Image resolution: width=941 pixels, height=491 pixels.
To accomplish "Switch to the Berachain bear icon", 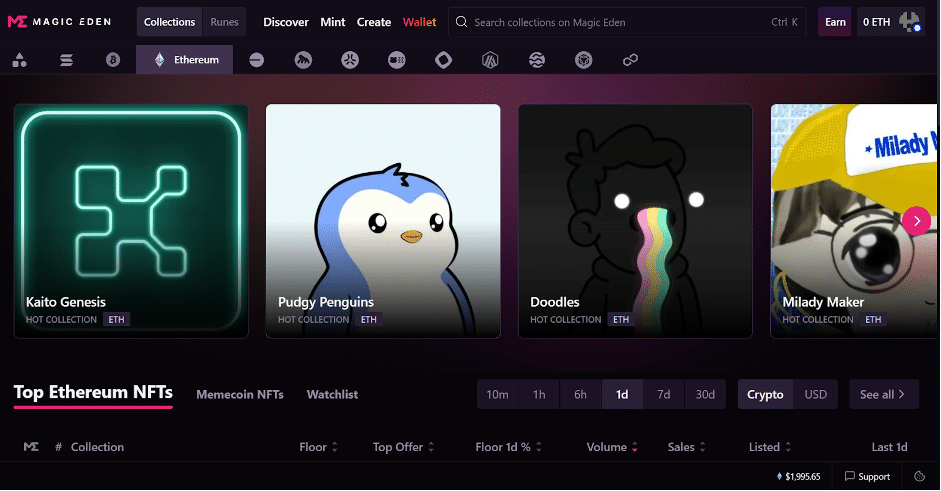I will pos(397,60).
